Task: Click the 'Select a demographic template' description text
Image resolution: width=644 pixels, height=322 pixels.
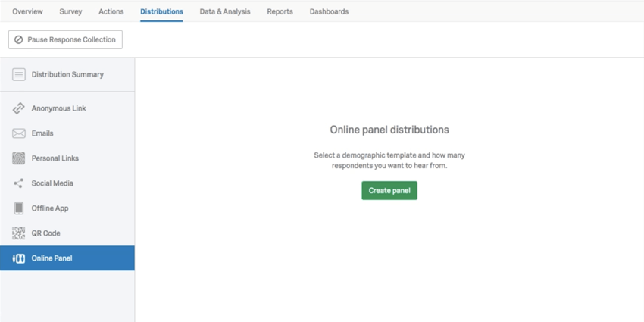Action: click(389, 161)
